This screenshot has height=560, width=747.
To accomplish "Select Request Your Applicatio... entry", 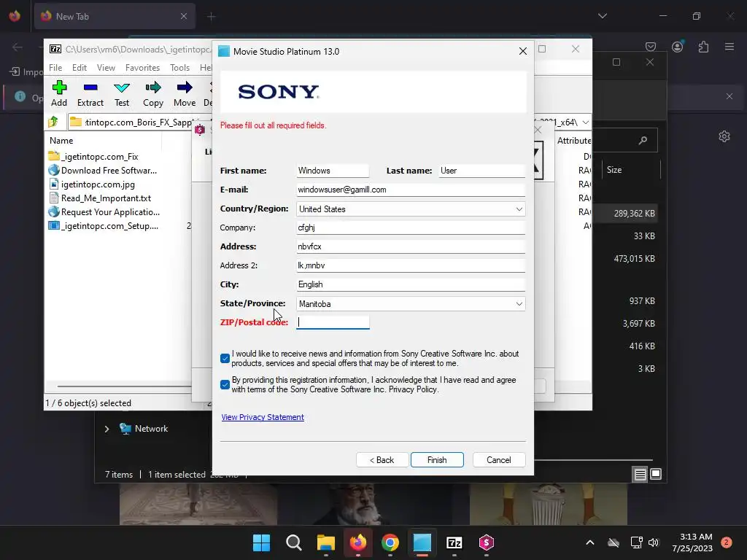I will 104,212.
